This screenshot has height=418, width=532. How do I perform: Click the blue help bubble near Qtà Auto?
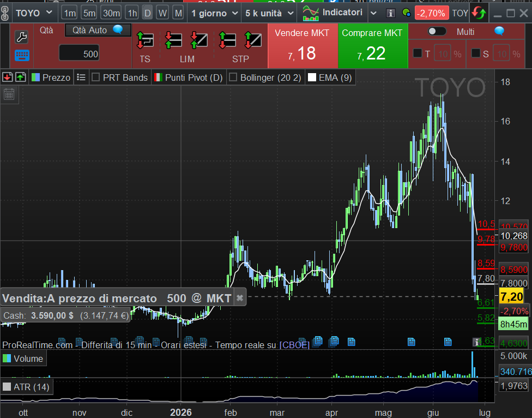[x=118, y=29]
